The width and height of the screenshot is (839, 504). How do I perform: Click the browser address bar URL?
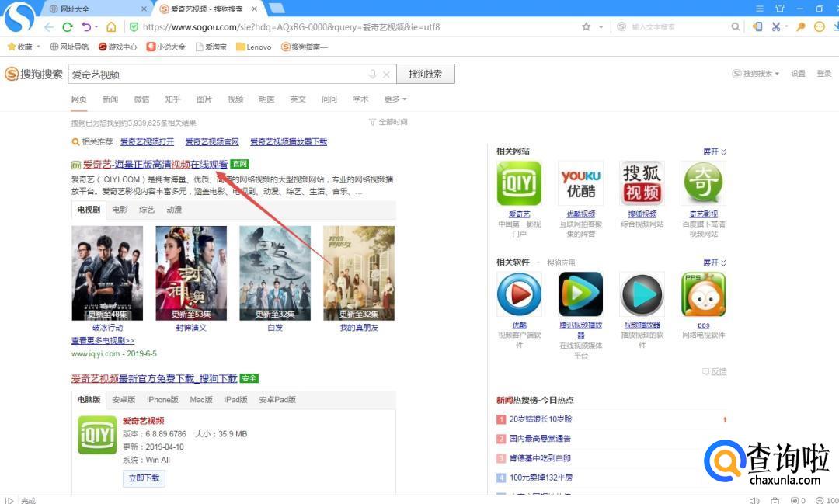(291, 26)
